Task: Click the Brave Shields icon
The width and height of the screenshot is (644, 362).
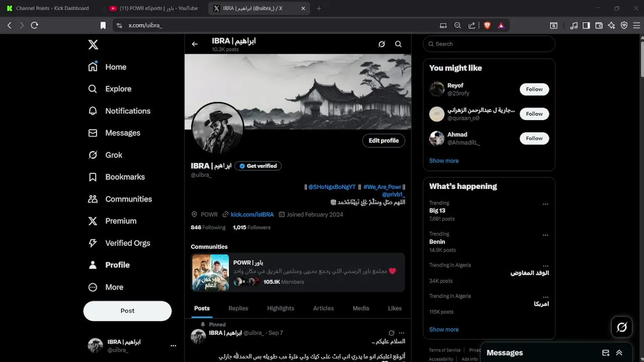Action: 487,25
